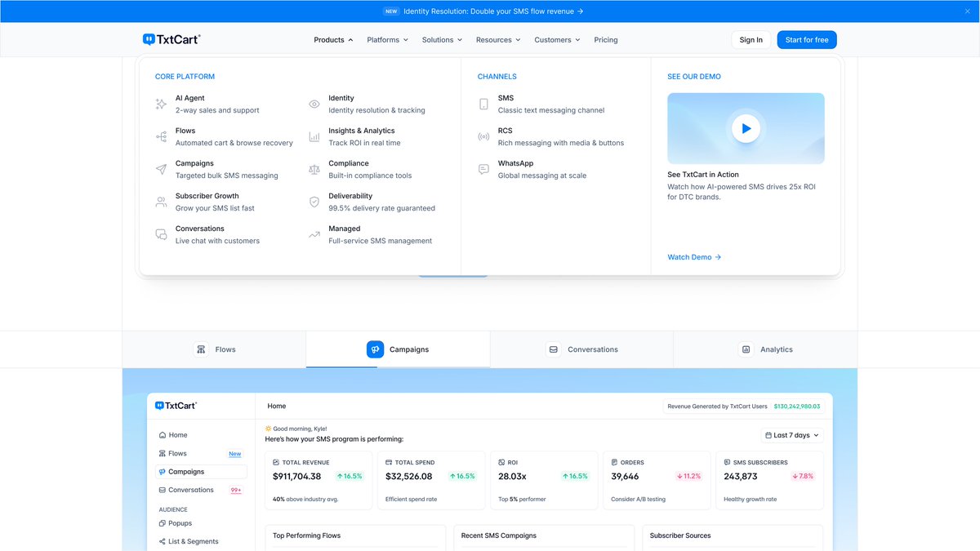Click the Total Revenue value $911,704.38
Viewport: 980px width, 551px height.
coord(296,476)
